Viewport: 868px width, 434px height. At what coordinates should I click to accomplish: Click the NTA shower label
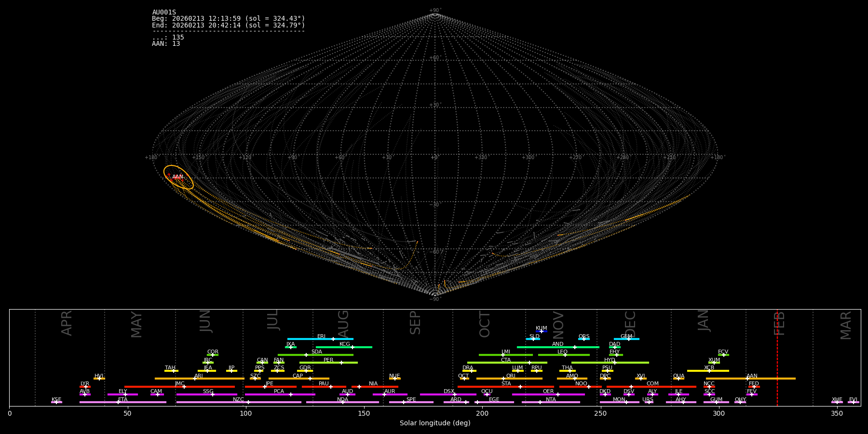pos(551,400)
